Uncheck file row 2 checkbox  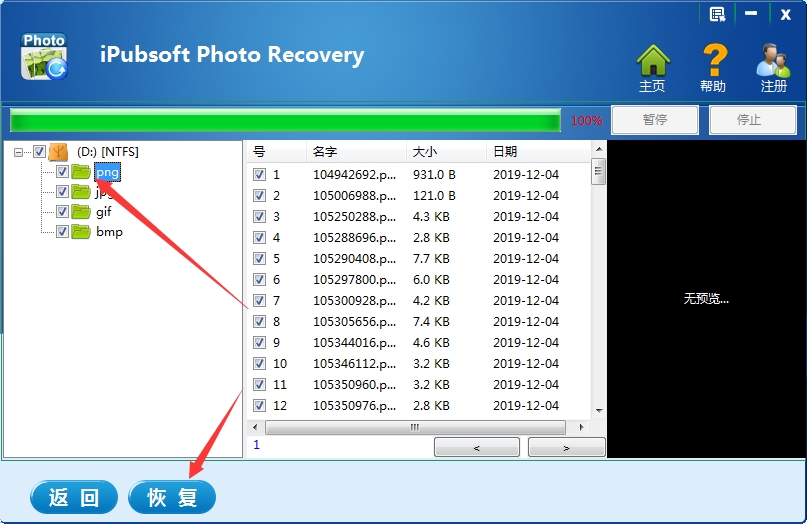(259, 196)
